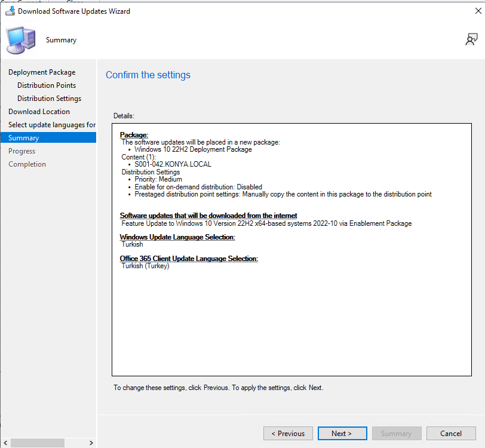Click 'S001-042.KONYA.LOCAL' content entry
This screenshot has width=485, height=448.
[173, 164]
